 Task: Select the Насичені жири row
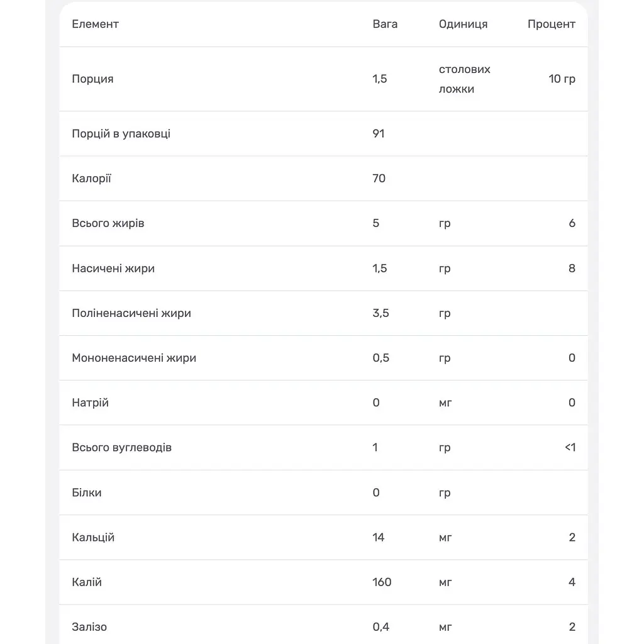324,269
